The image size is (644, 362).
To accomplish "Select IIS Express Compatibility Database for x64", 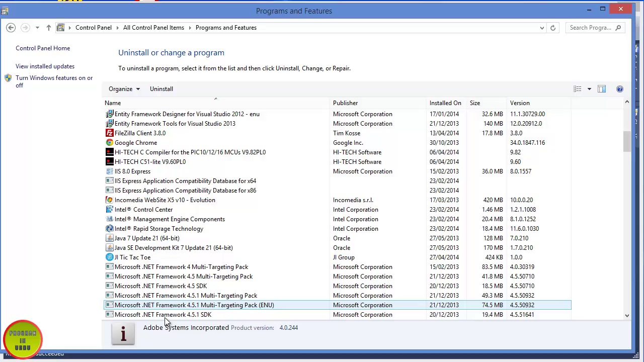I will coord(337,181).
